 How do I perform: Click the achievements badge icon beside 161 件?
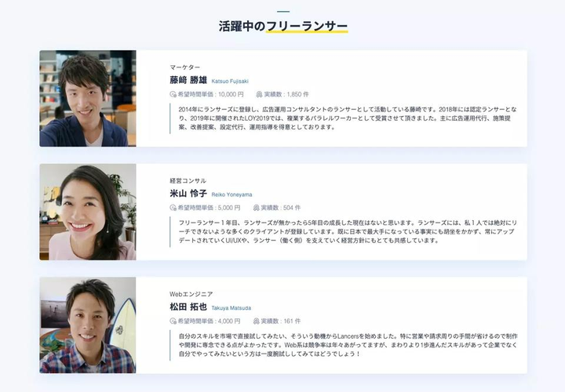[x=256, y=321]
